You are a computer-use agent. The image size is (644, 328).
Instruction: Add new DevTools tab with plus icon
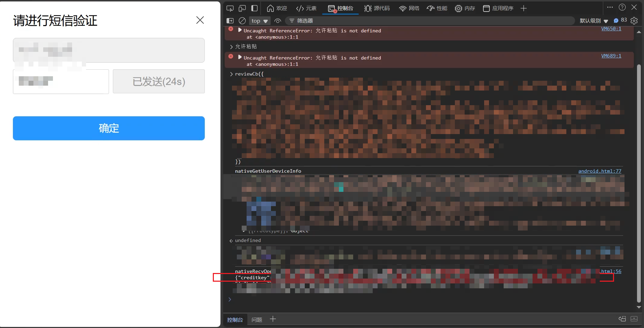tap(523, 8)
